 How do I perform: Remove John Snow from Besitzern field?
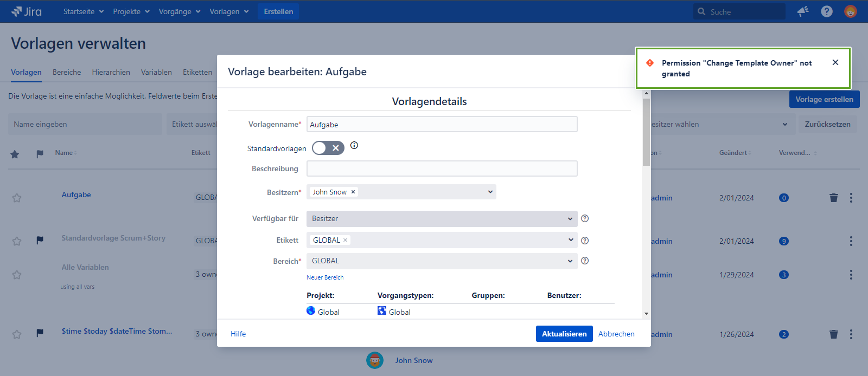(x=353, y=192)
